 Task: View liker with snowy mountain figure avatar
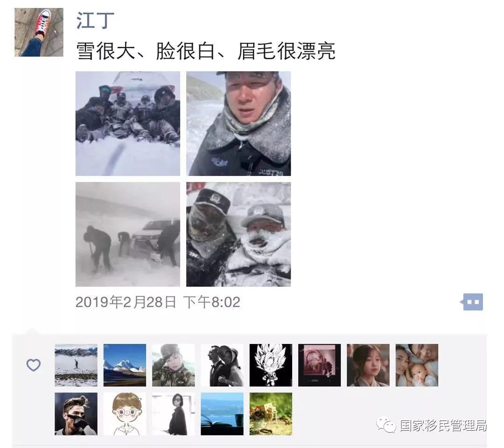click(x=76, y=365)
